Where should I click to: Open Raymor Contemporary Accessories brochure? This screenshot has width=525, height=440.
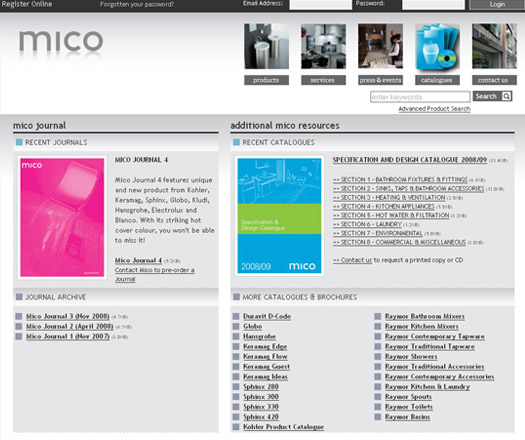[440, 376]
